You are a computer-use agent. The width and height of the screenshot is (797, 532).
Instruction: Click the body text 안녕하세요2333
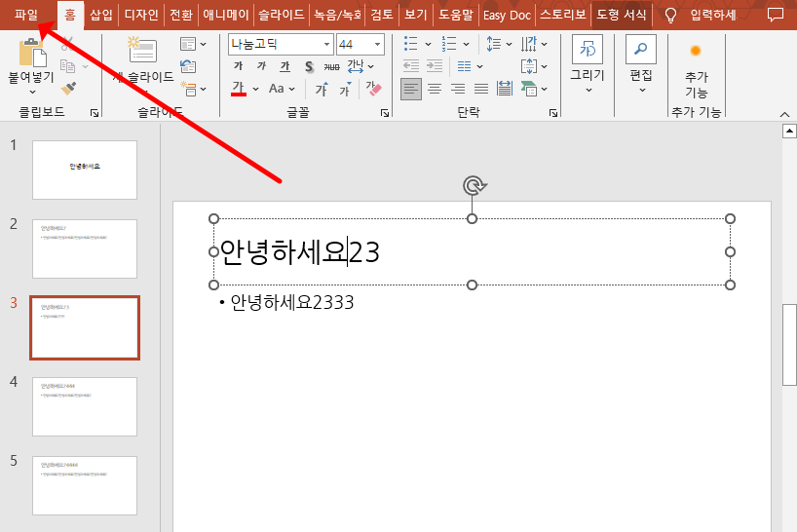coord(291,303)
